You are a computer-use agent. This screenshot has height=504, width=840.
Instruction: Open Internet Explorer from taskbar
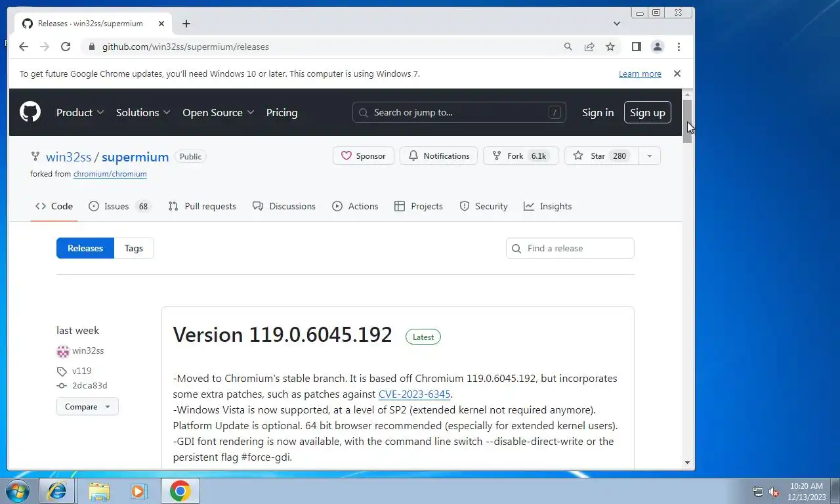(57, 491)
